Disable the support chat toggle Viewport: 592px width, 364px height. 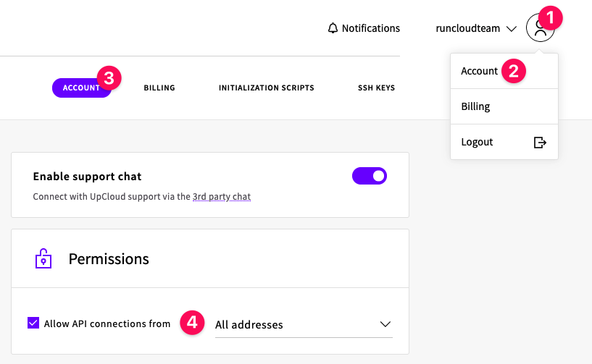[370, 176]
